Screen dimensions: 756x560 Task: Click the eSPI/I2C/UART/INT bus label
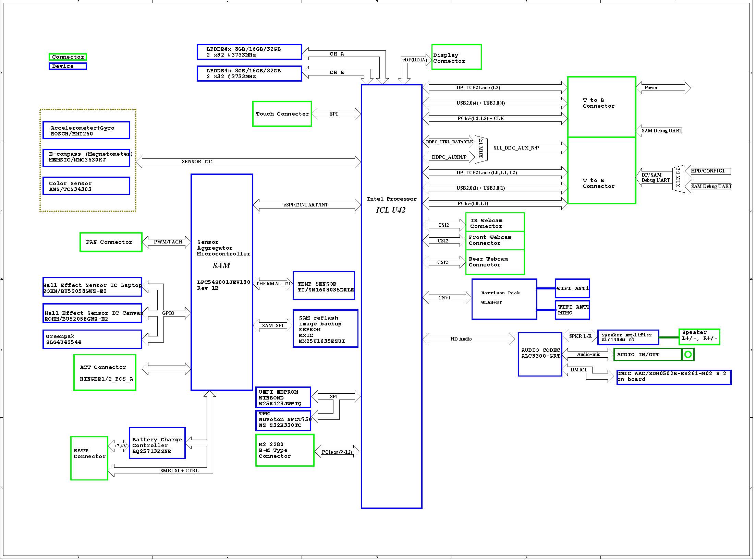coord(306,205)
